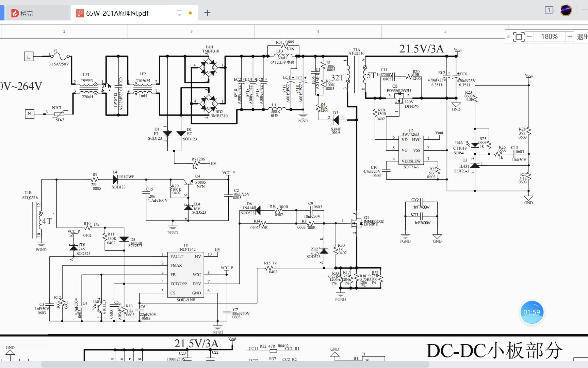Click the 'T9*5*3' core size text
This screenshot has width=588, height=368.
pos(87,81)
